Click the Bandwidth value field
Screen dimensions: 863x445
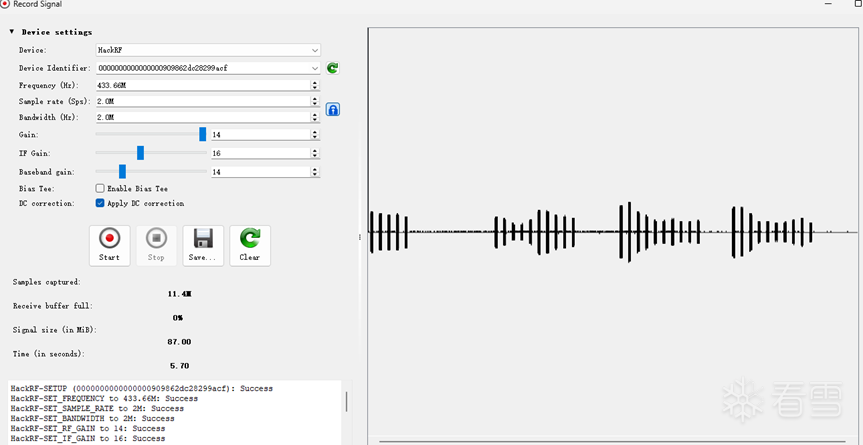click(x=202, y=117)
